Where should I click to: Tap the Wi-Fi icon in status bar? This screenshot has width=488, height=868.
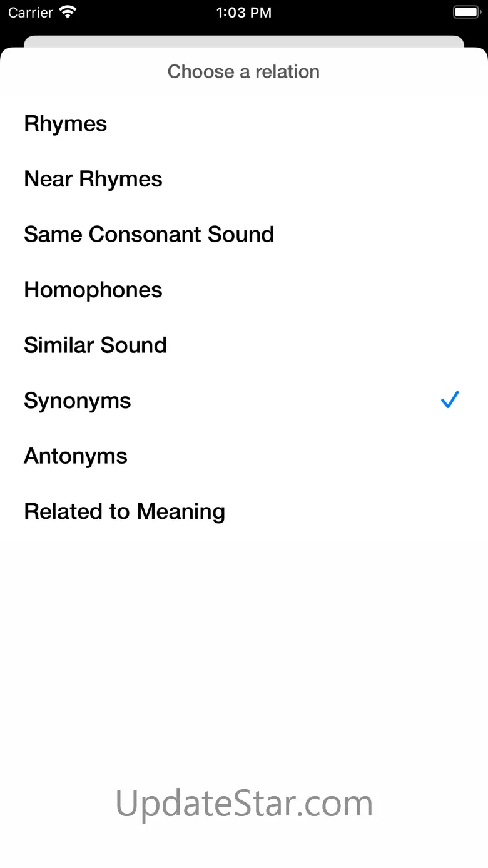pos(67,12)
